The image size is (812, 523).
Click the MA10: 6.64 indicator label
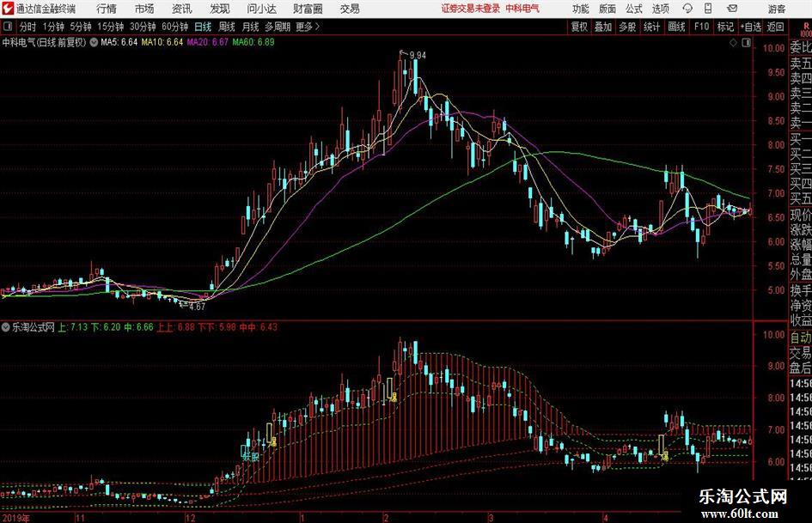coord(162,42)
